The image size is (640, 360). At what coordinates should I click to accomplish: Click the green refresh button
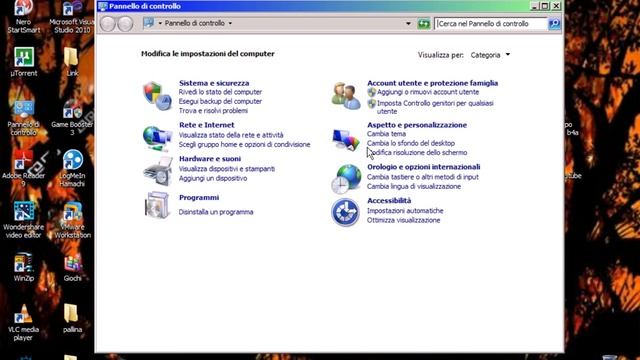(424, 24)
